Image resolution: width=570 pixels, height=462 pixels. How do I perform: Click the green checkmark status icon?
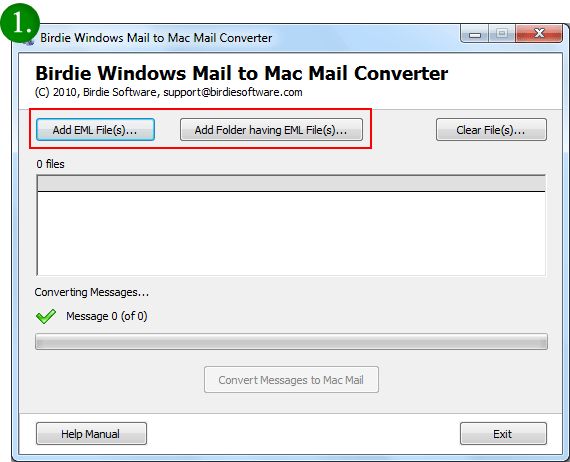pyautogui.click(x=46, y=316)
